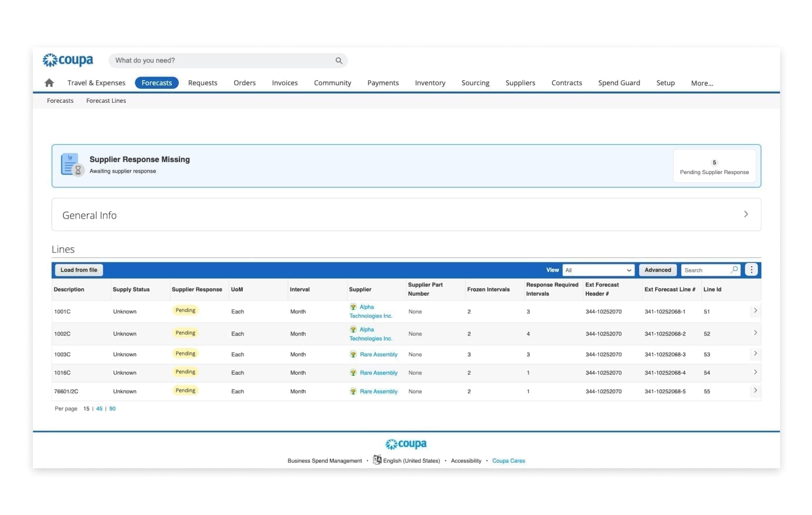Select the Pending badge on line 1001C
812x515 pixels.
pos(185,310)
